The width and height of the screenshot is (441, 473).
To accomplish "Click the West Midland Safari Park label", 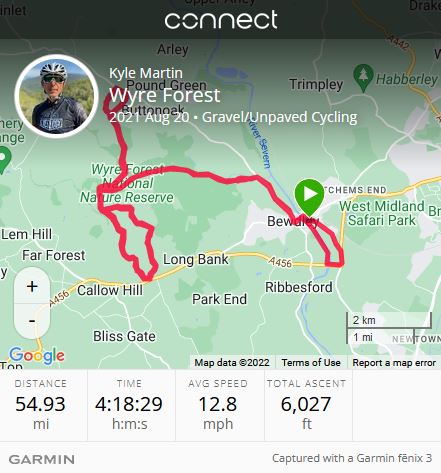I will pyautogui.click(x=382, y=213).
